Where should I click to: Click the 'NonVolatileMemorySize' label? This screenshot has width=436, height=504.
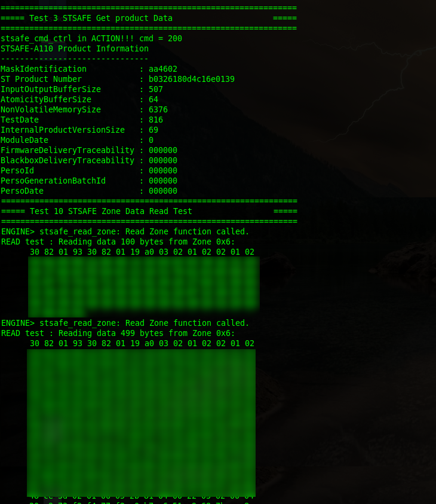[x=51, y=110]
